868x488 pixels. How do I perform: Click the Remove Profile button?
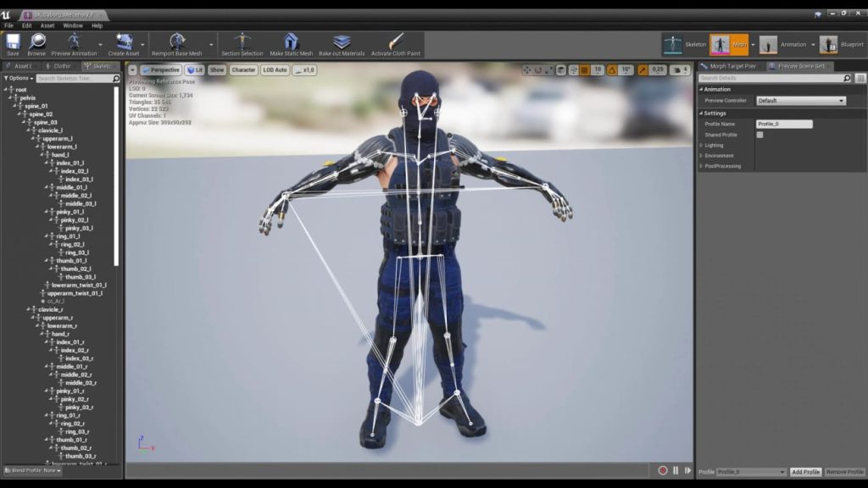click(x=844, y=472)
